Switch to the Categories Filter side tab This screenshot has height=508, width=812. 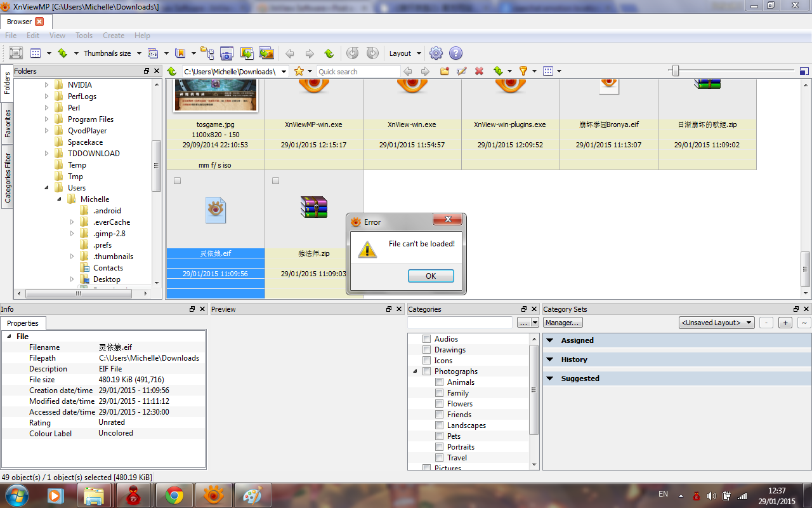click(x=8, y=178)
